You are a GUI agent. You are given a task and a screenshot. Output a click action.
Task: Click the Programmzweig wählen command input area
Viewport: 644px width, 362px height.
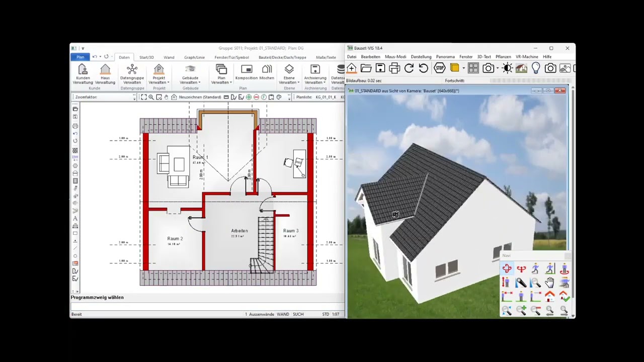tap(207, 306)
